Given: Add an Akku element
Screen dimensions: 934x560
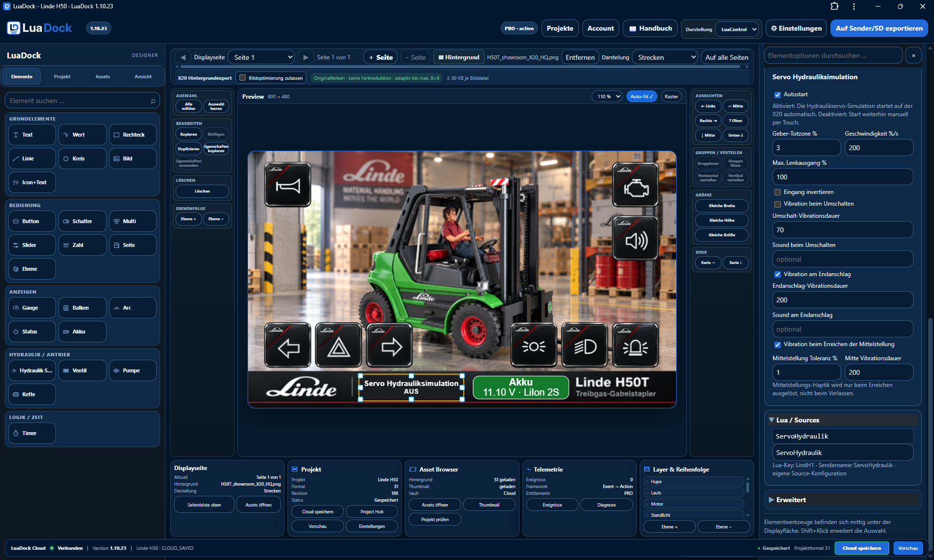Looking at the screenshot, I should 82,332.
